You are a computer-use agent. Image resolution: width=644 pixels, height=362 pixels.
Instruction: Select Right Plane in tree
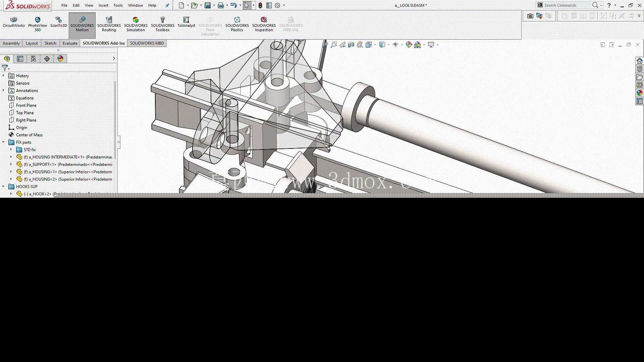[x=26, y=120]
